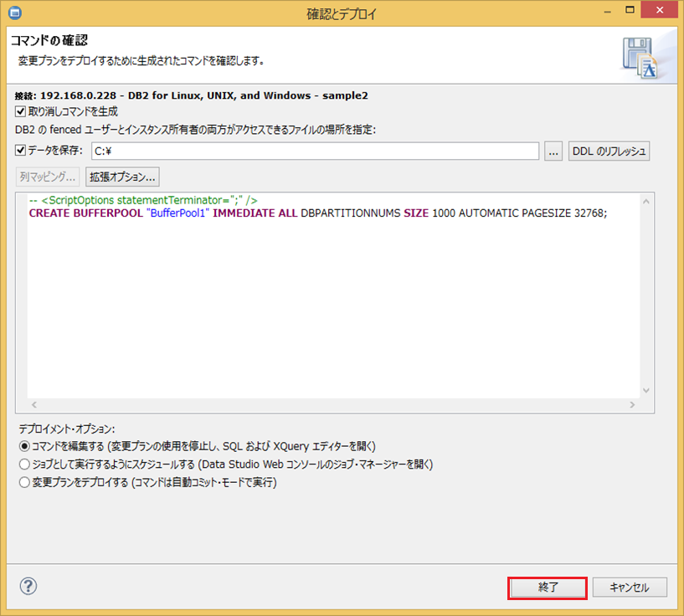Click the scroll up arrow in SQL pane
Image resolution: width=684 pixels, height=616 pixels.
(646, 202)
